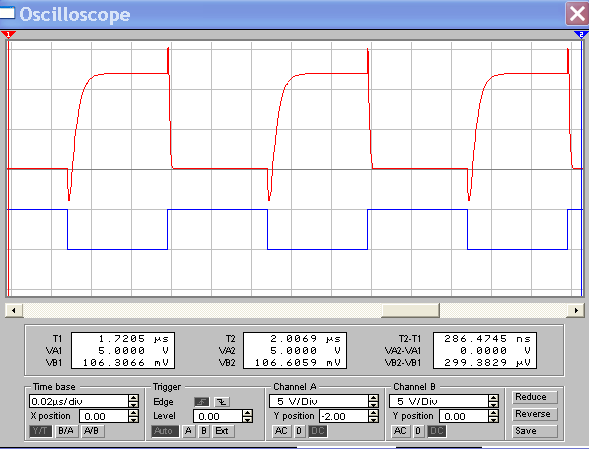589x450 pixels.
Task: Click the Reduce button
Action: [x=535, y=397]
